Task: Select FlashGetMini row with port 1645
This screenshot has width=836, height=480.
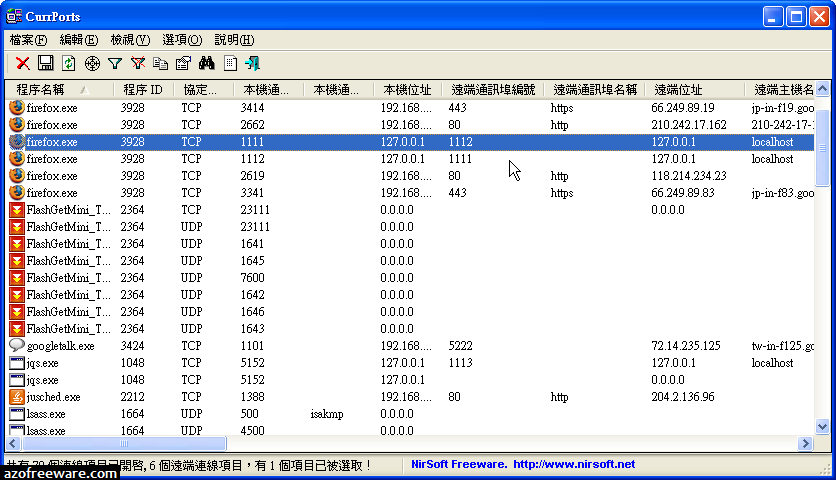Action: [410, 261]
